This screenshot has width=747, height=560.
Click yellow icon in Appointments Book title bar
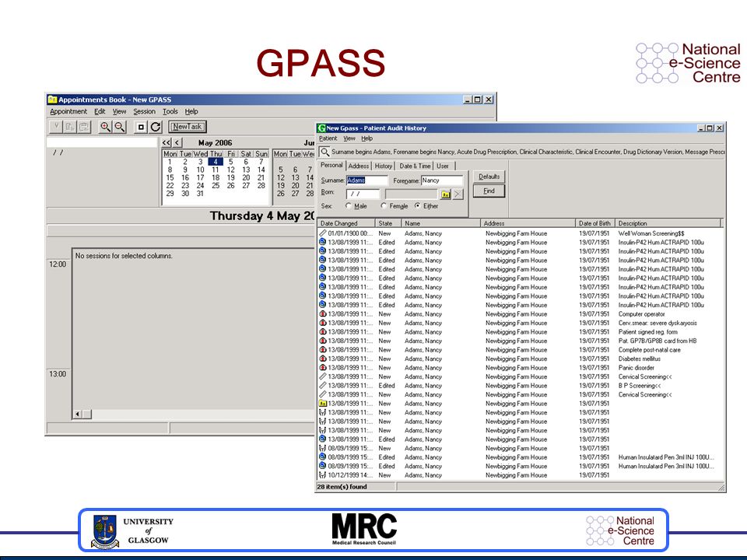52,100
